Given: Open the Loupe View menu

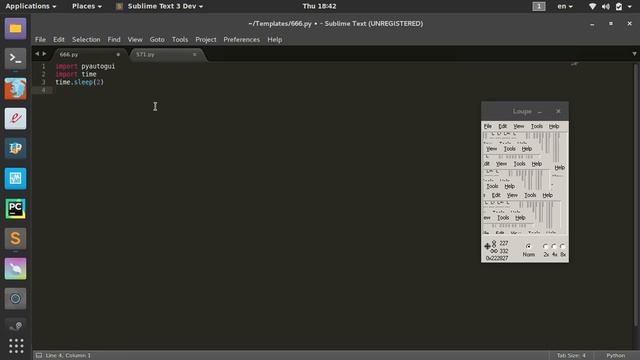Looking at the screenshot, I should [x=518, y=126].
